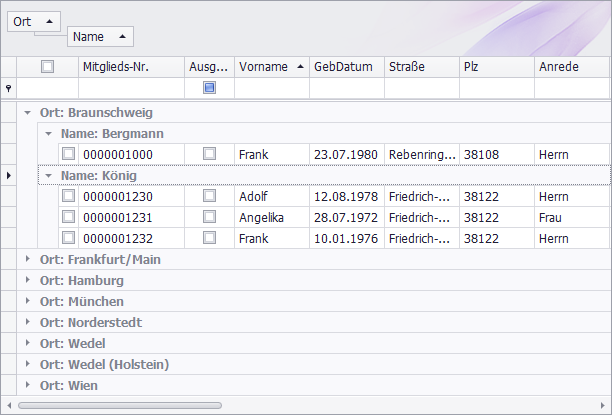The height and width of the screenshot is (415, 612).
Task: Collapse the Name: König group
Action: click(48, 175)
